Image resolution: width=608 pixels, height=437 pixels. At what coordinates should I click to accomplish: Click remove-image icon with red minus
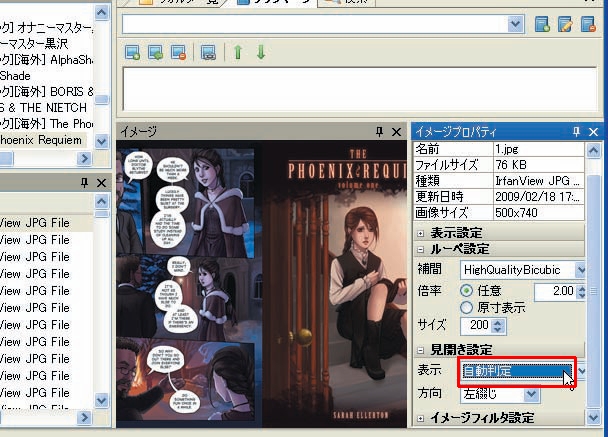(178, 52)
